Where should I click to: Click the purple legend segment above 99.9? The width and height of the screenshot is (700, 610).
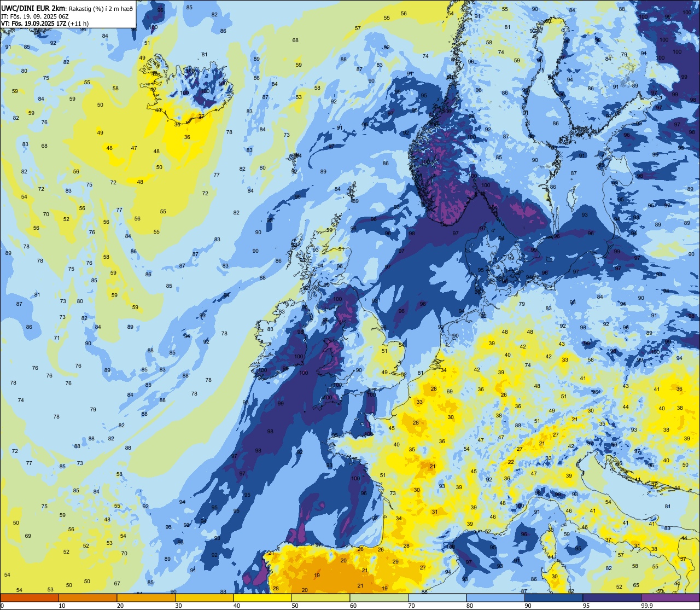coord(670,597)
